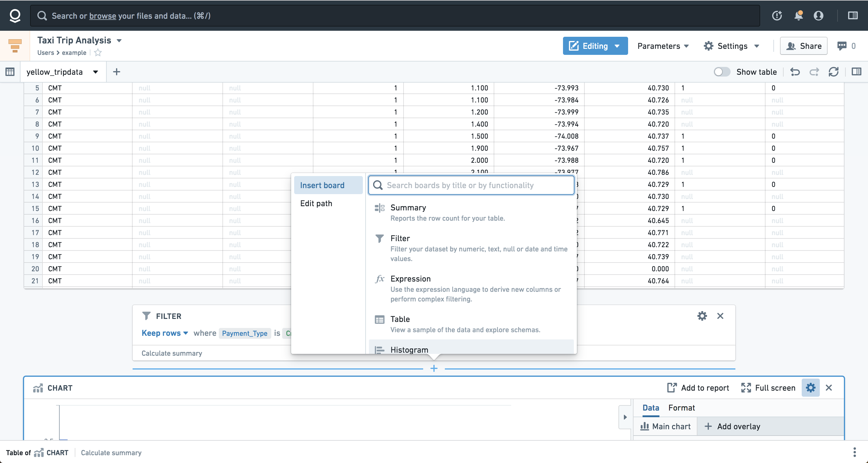This screenshot has height=463, width=868.
Task: Open the Parameters dropdown
Action: pyautogui.click(x=663, y=46)
